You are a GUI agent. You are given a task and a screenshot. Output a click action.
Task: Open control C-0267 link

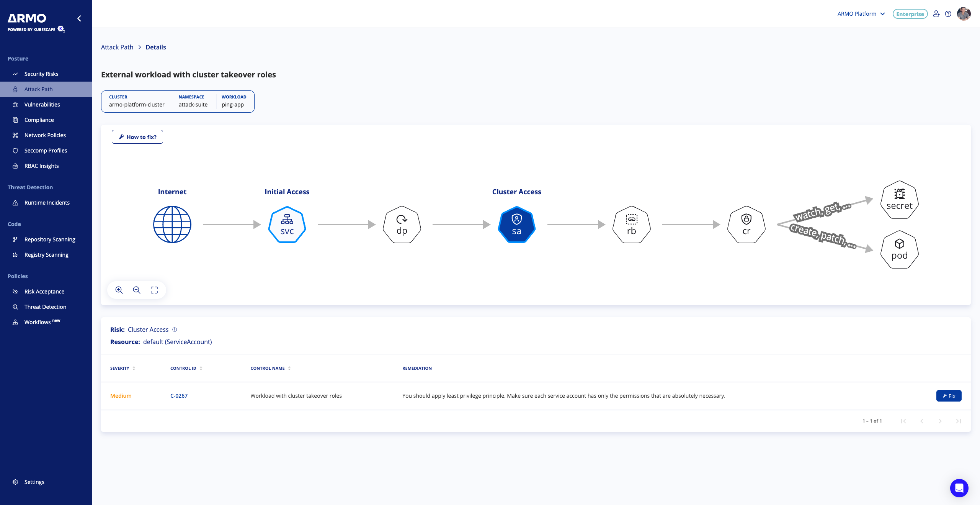click(179, 396)
